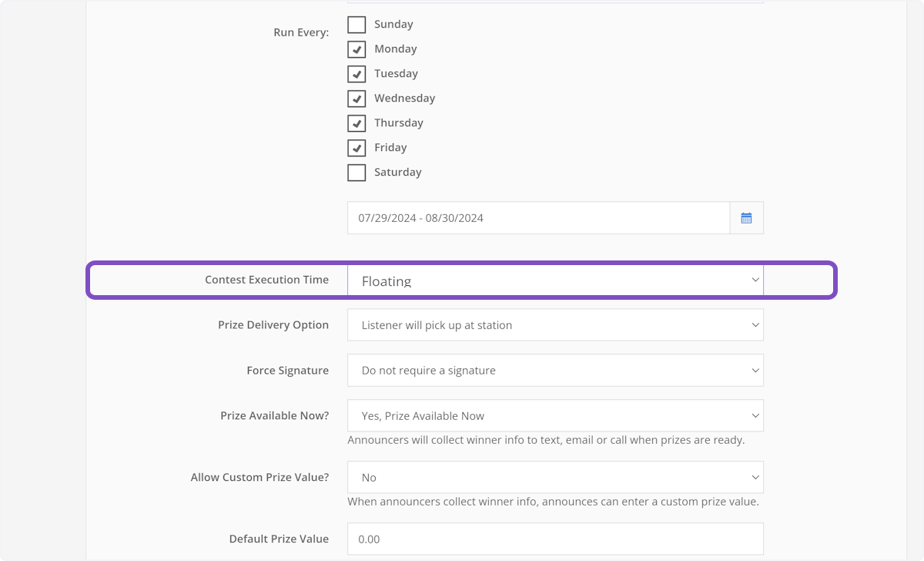Click the chevron arrow on Floating dropdown
The image size is (924, 561).
coord(755,280)
